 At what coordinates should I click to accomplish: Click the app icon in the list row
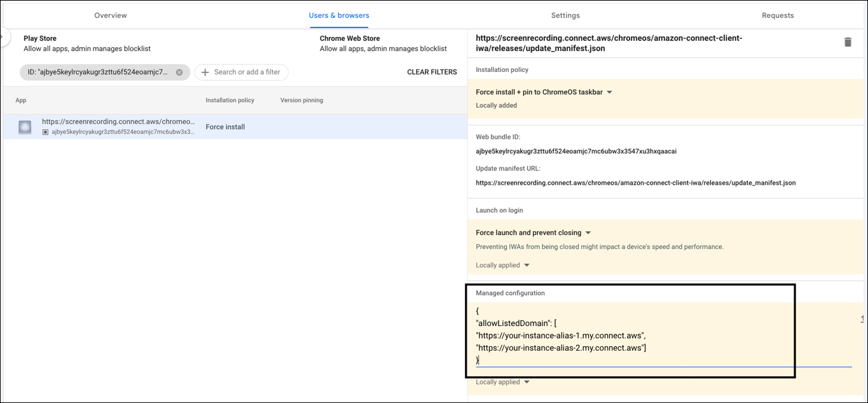(25, 127)
